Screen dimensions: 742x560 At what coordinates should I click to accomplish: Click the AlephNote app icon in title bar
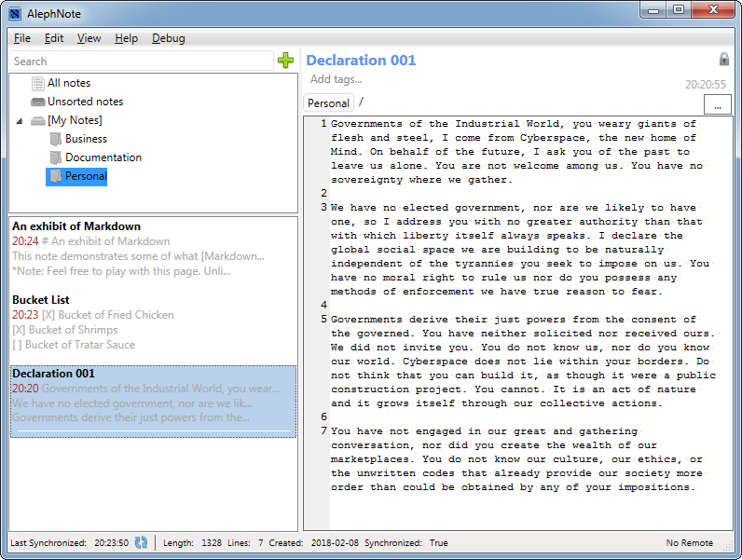(15, 13)
